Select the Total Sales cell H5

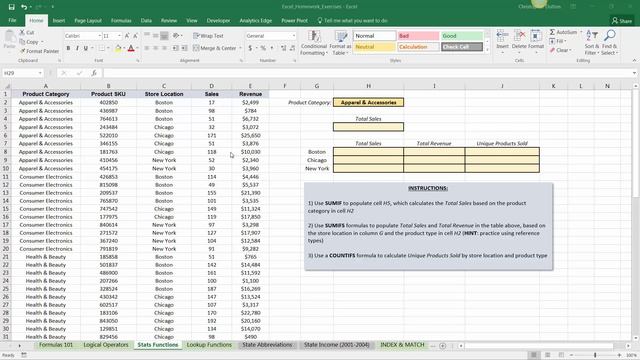pyautogui.click(x=368, y=127)
